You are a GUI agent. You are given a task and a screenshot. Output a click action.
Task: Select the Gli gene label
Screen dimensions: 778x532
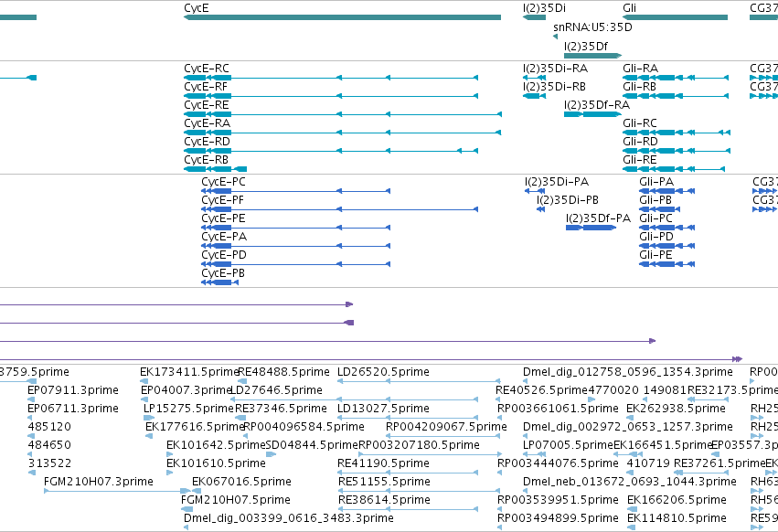point(630,8)
